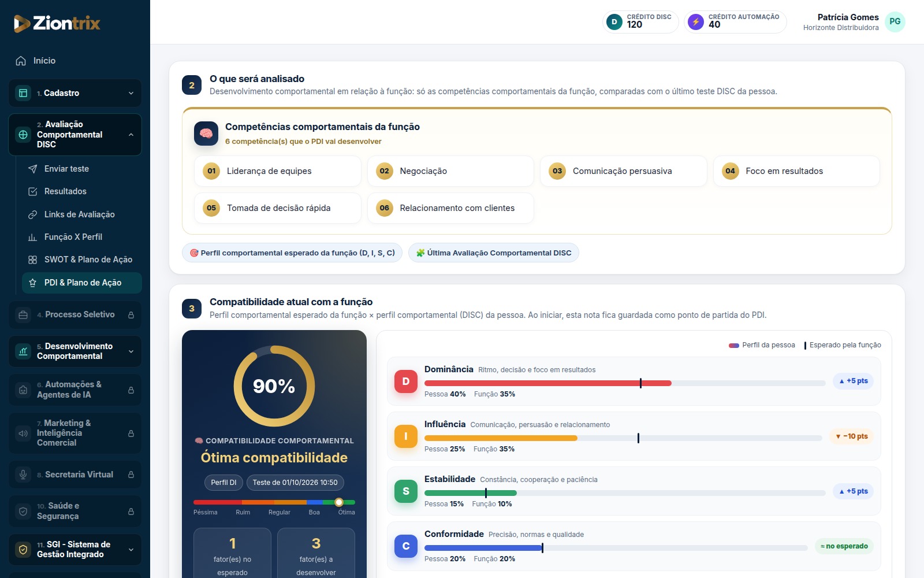
Task: Select Função X Perfil menu item
Action: click(82, 237)
